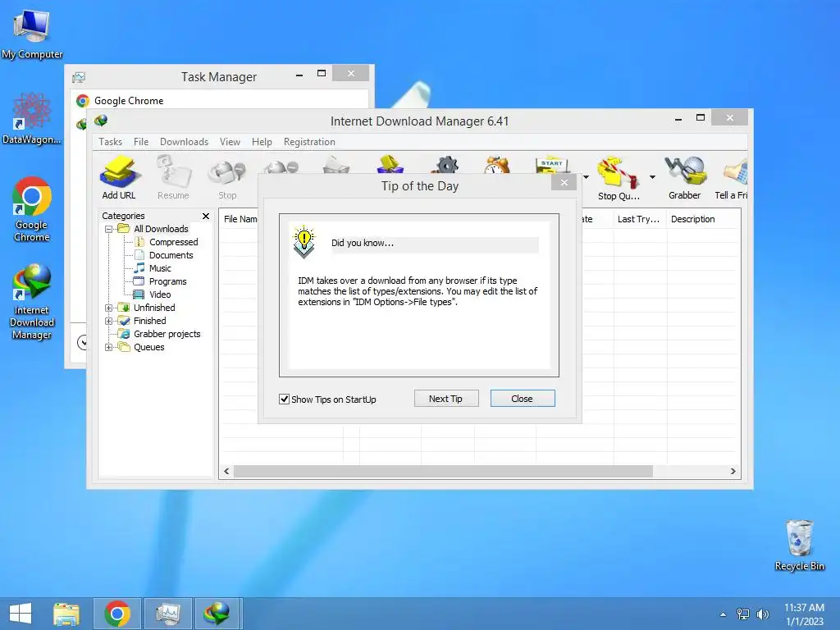Image resolution: width=840 pixels, height=630 pixels.
Task: Click the tip lightbulb icon
Action: coord(304,242)
